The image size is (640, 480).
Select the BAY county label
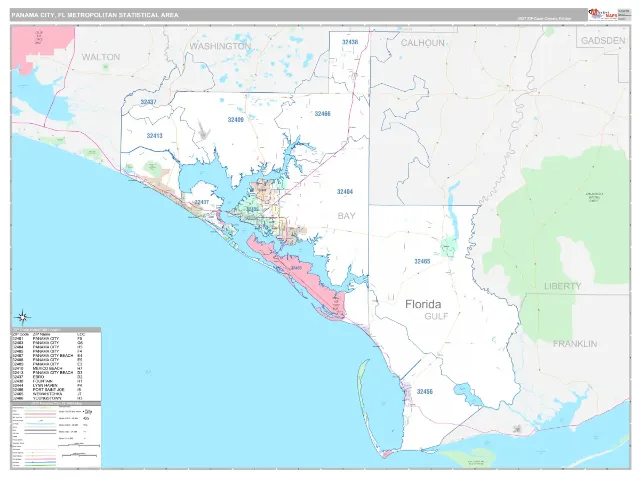(346, 216)
